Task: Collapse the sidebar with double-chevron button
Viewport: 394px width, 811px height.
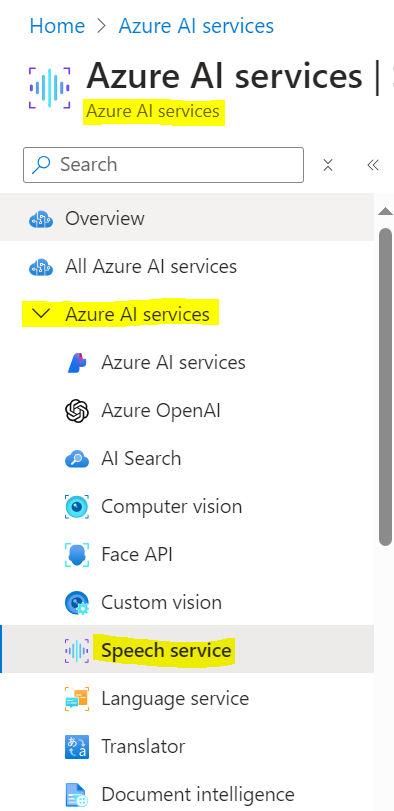Action: click(x=373, y=165)
